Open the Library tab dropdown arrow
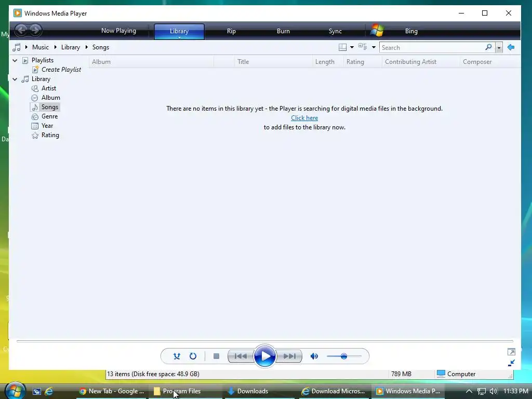The height and width of the screenshot is (399, 532). [x=179, y=37]
